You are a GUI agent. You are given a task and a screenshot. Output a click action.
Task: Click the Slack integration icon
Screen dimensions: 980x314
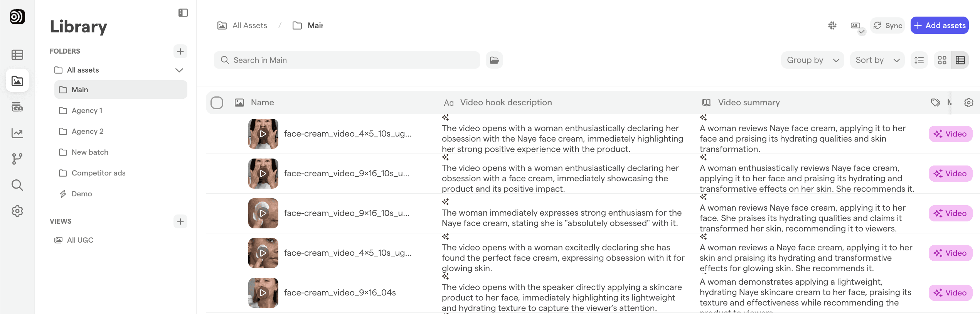click(x=832, y=25)
